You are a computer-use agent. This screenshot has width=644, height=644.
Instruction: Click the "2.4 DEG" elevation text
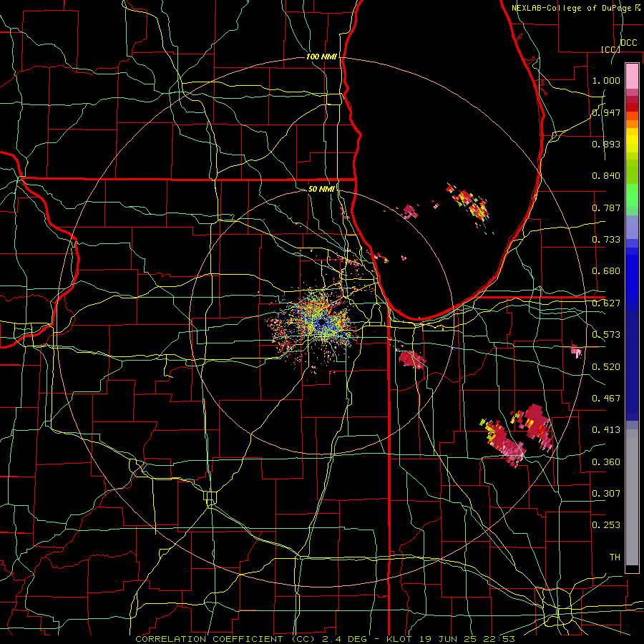[x=346, y=639]
